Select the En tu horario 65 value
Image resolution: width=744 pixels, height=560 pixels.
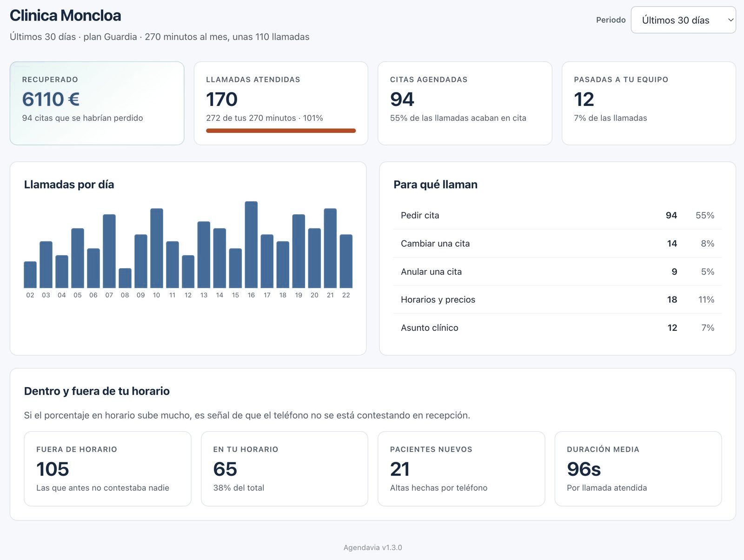[x=225, y=469]
